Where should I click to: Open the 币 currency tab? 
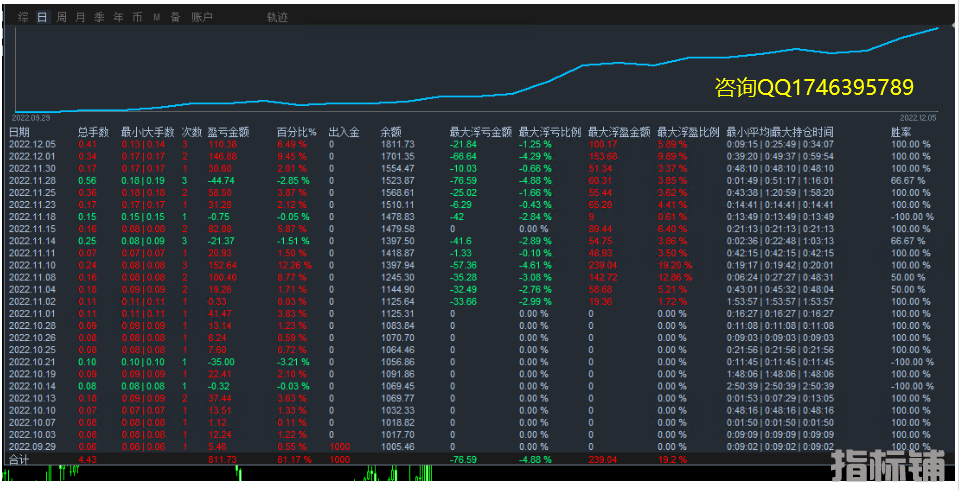coord(137,17)
